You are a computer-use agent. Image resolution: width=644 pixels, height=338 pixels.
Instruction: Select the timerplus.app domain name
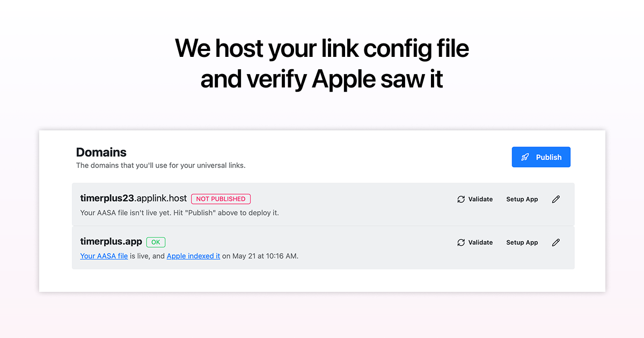click(111, 241)
